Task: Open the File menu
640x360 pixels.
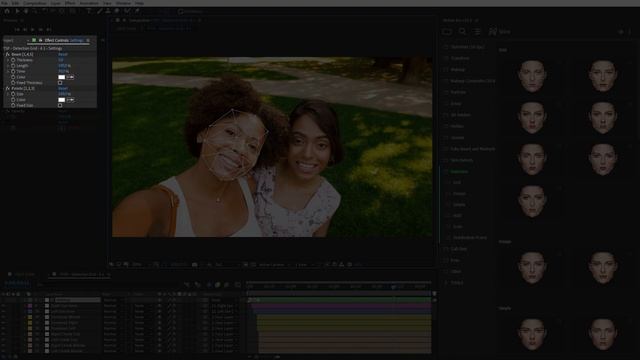Action: [4, 3]
